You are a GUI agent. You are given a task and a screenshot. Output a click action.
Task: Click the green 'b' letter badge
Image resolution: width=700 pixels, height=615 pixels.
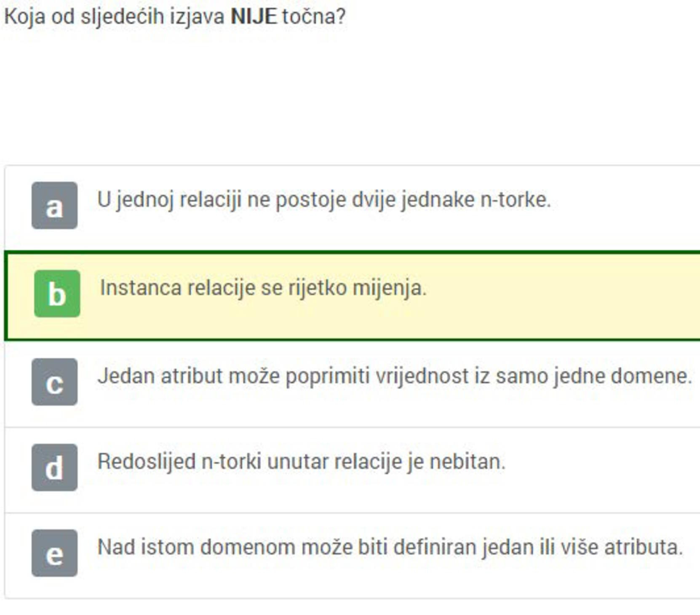(x=57, y=293)
